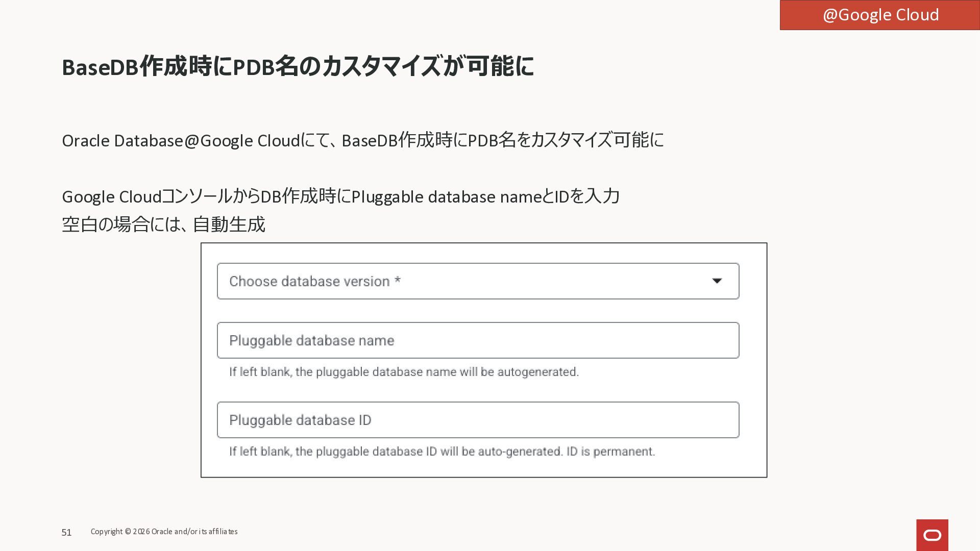Viewport: 980px width, 551px height.
Task: Click slide number 51
Action: pyautogui.click(x=66, y=533)
